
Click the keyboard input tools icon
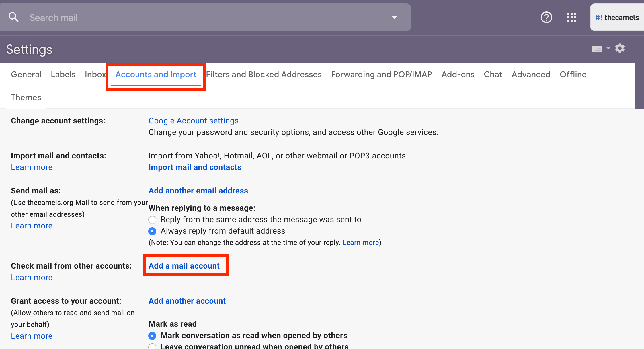click(x=597, y=49)
